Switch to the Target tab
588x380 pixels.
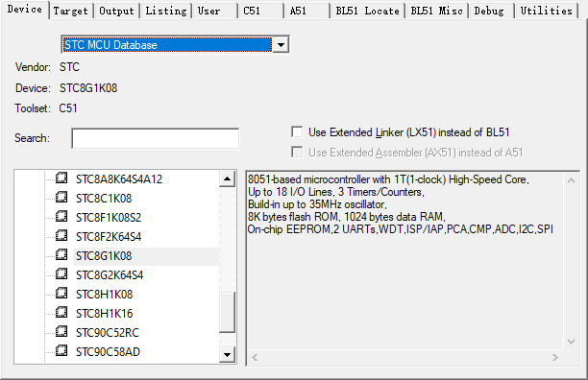click(x=70, y=11)
